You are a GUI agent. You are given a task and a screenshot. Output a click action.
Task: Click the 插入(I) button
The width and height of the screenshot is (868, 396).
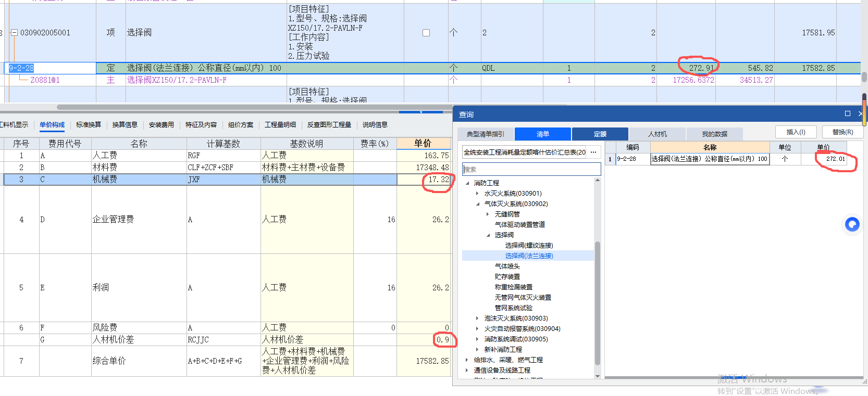pos(796,132)
